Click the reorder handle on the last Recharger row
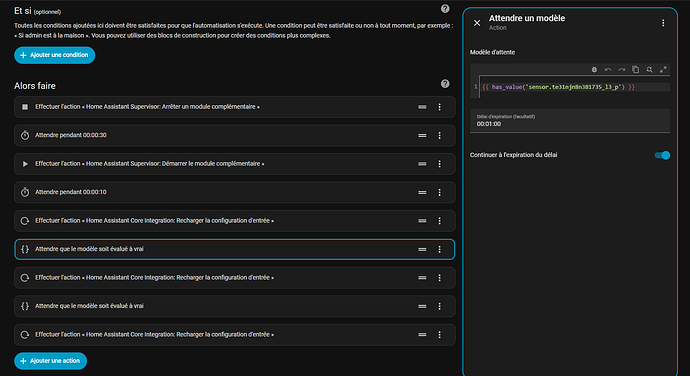Screen dimensions: 690x376 point(422,335)
